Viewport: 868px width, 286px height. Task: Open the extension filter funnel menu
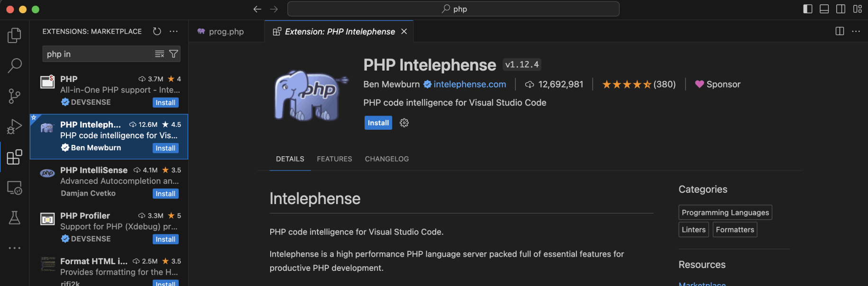pyautogui.click(x=174, y=54)
